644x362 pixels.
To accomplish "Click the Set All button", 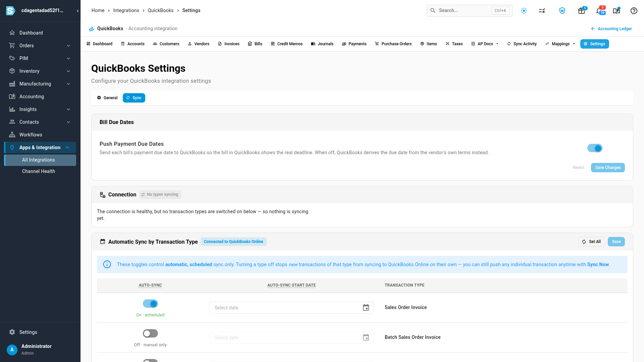I will coord(592,242).
